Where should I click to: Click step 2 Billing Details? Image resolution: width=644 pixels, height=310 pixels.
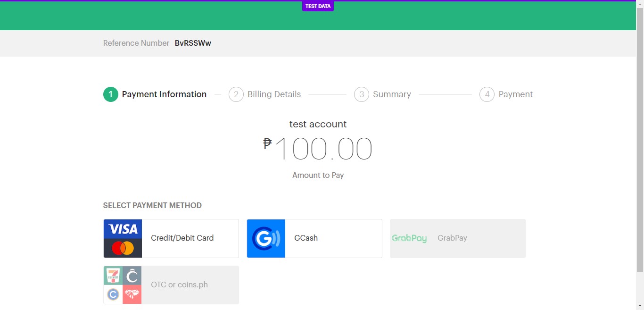coord(265,94)
